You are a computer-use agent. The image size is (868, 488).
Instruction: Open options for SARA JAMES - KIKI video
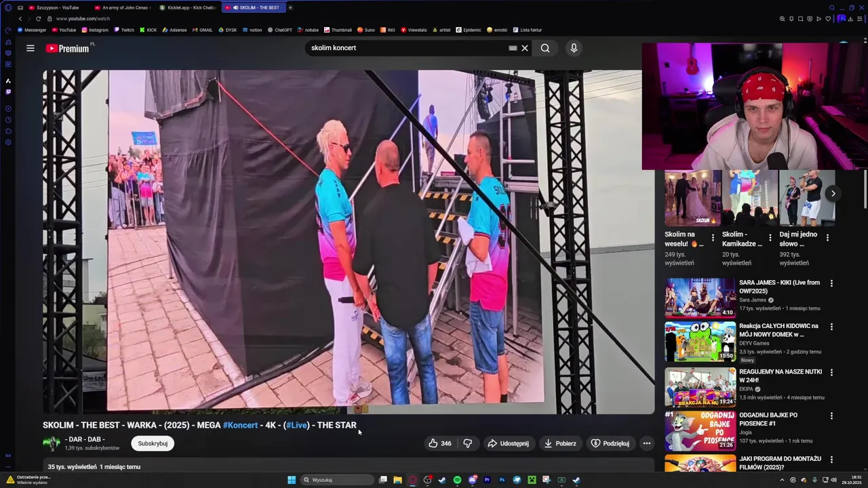(x=831, y=283)
